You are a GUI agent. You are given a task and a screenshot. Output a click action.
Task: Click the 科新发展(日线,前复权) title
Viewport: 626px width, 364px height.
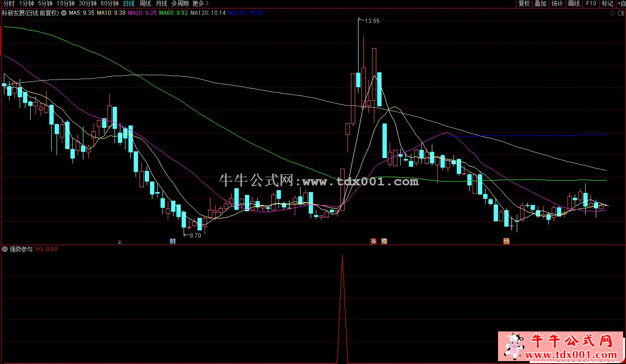pos(31,13)
